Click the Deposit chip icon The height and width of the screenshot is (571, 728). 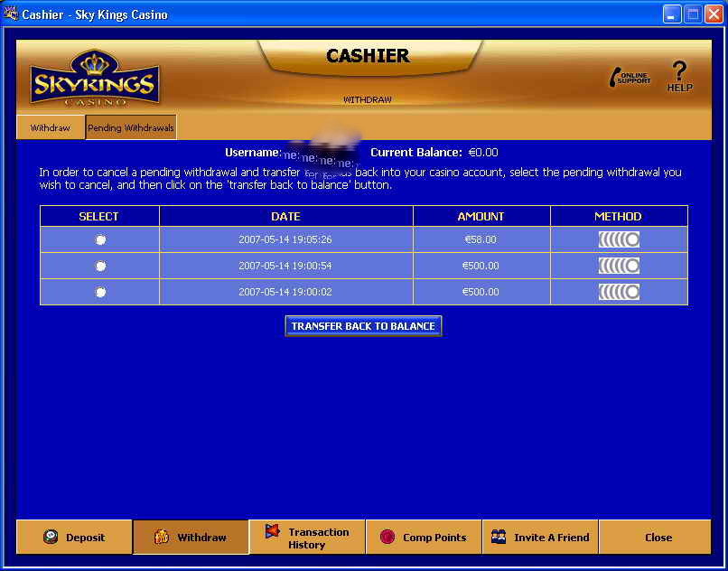tap(51, 537)
